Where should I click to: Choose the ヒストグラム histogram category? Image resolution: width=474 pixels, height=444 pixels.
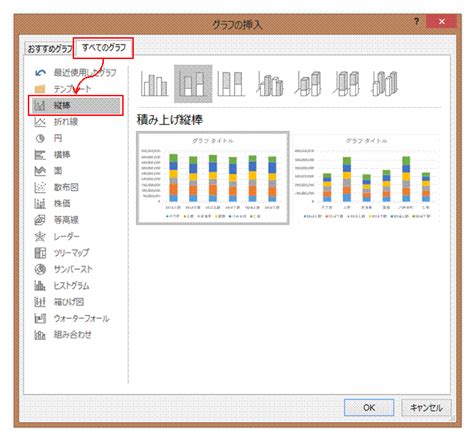click(x=62, y=285)
